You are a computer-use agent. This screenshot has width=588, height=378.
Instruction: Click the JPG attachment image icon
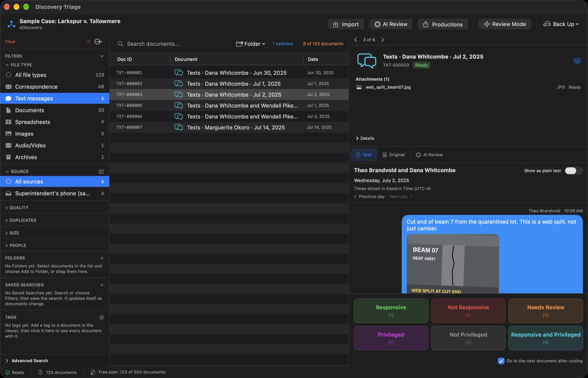[x=359, y=87]
